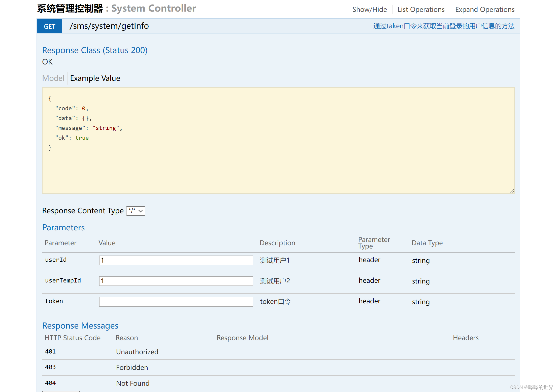Click the example JSON response box
557x392 pixels.
click(278, 140)
